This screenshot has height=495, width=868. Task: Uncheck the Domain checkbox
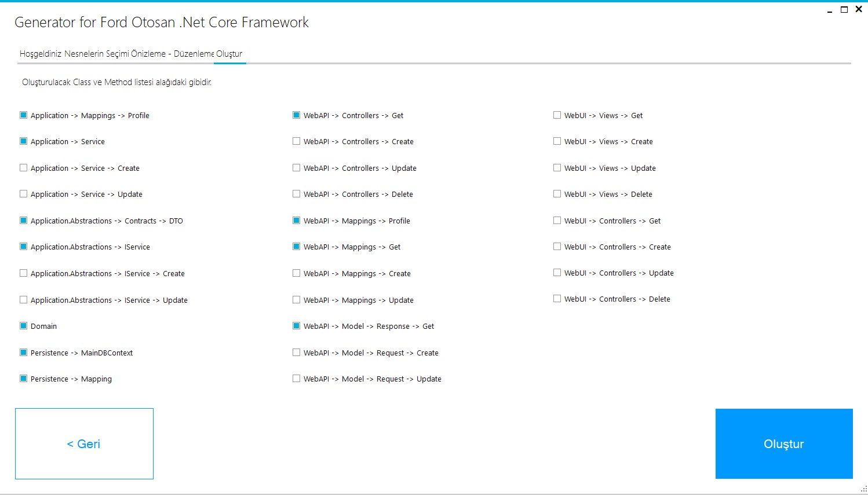coord(24,326)
